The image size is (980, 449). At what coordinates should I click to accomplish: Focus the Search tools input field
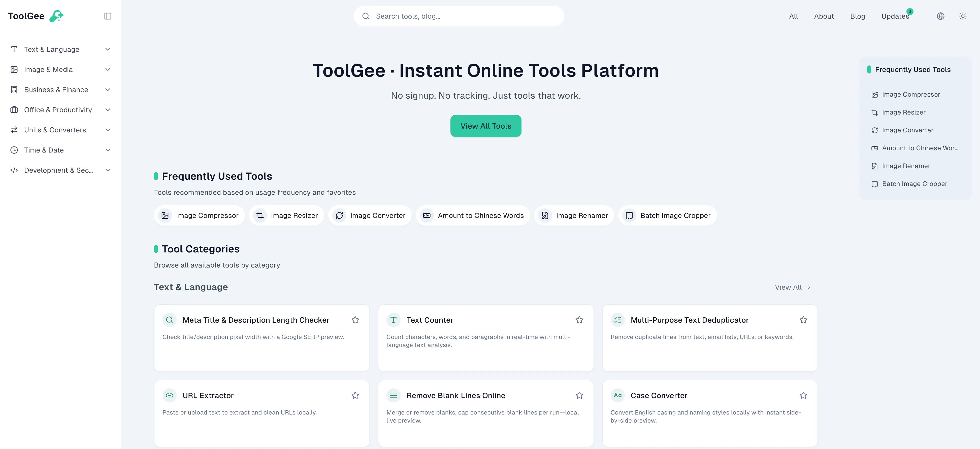pos(459,16)
